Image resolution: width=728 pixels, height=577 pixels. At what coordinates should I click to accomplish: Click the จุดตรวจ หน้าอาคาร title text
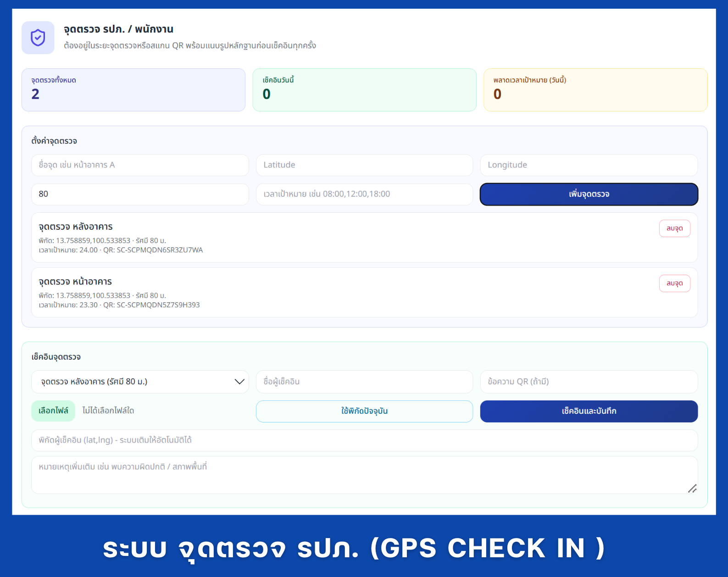pyautogui.click(x=75, y=282)
